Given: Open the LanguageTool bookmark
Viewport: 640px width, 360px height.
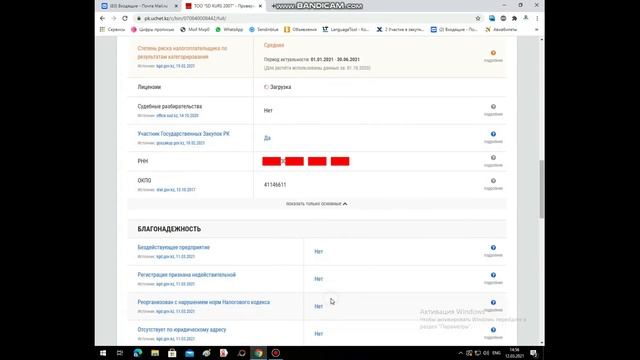Looking at the screenshot, I should pyautogui.click(x=346, y=29).
